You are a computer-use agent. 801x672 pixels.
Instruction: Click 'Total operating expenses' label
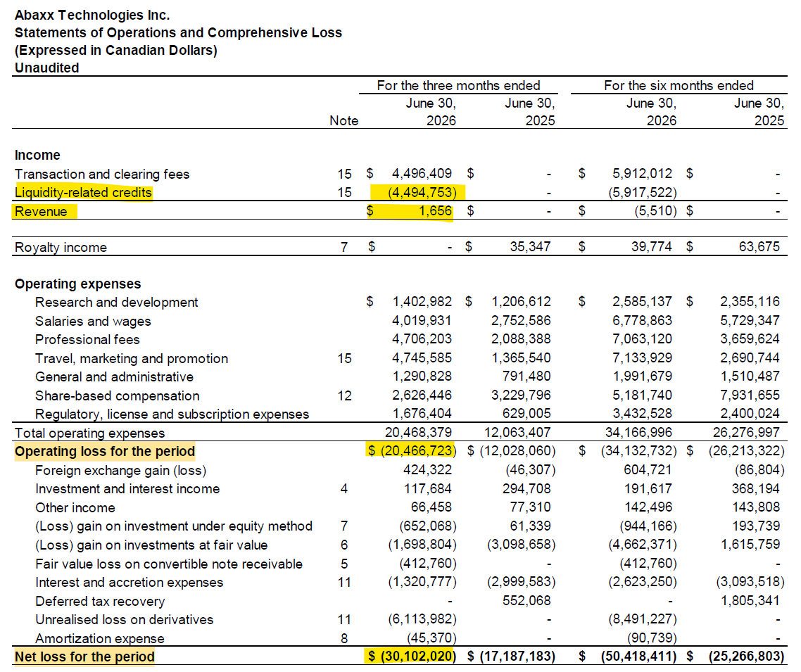(x=90, y=433)
